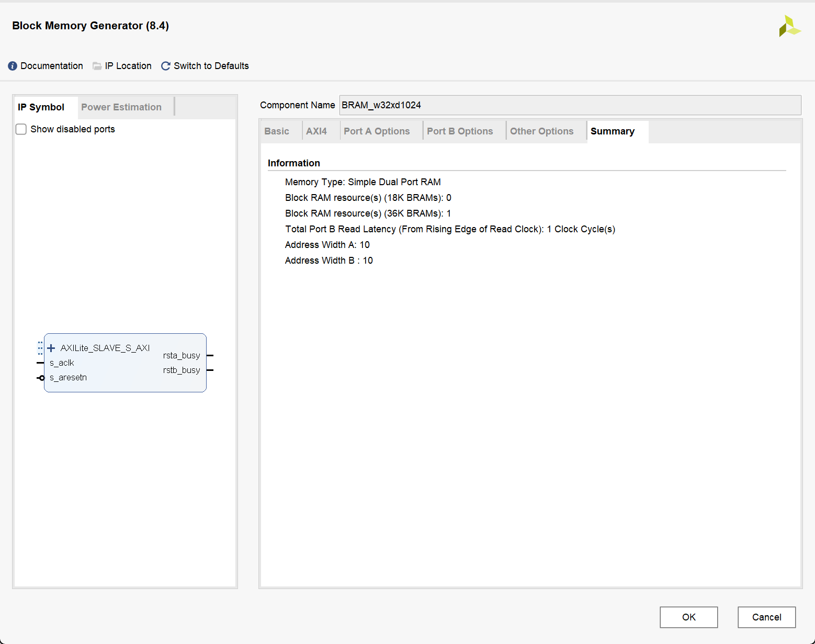Click the Switch to Defaults text
The image size is (815, 644).
(x=211, y=66)
